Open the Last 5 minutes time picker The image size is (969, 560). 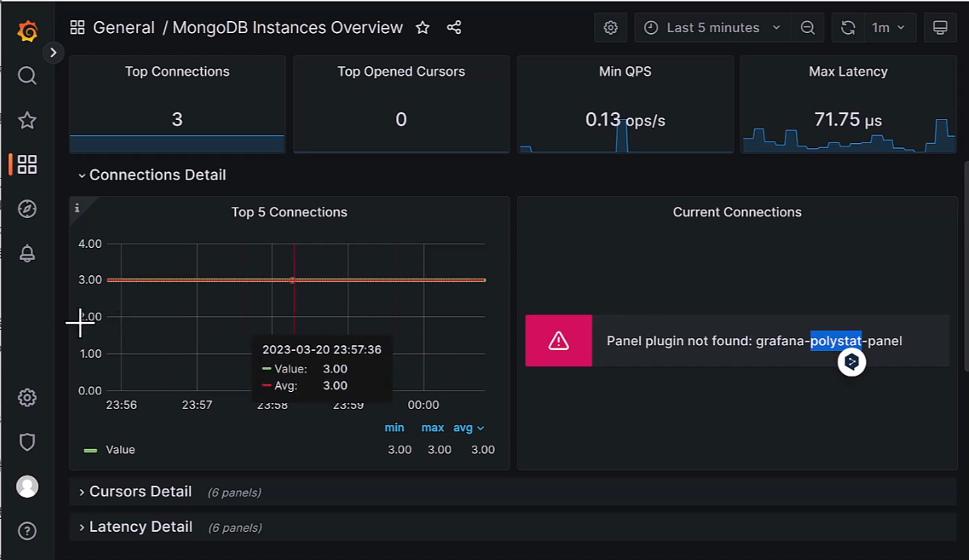pos(712,27)
